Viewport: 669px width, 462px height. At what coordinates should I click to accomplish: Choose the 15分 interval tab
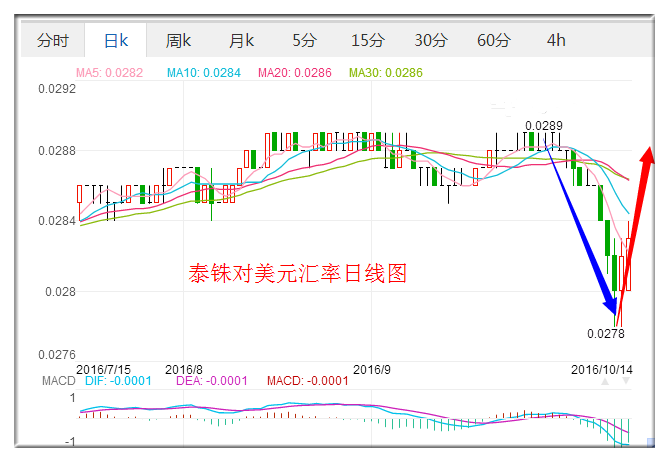pos(367,41)
